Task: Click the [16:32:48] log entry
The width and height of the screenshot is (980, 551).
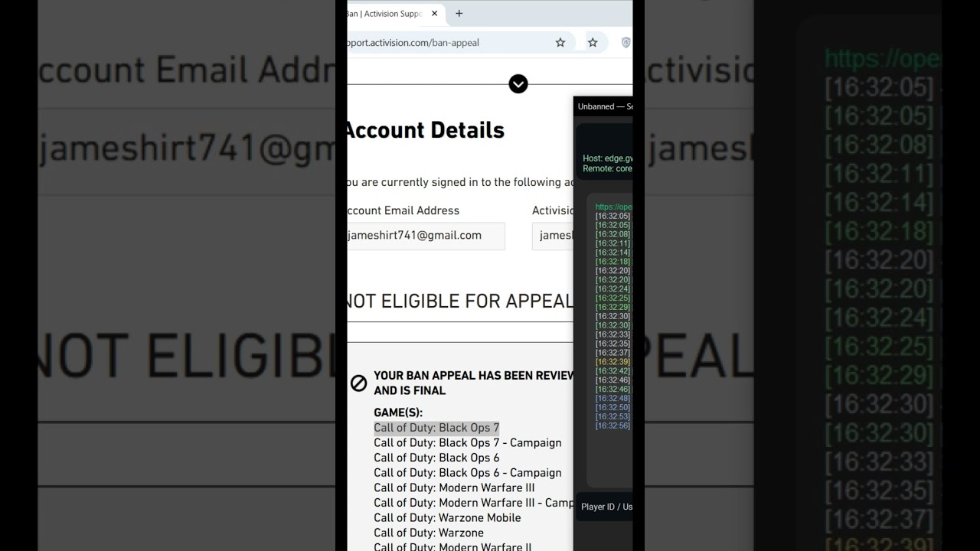Action: click(612, 399)
